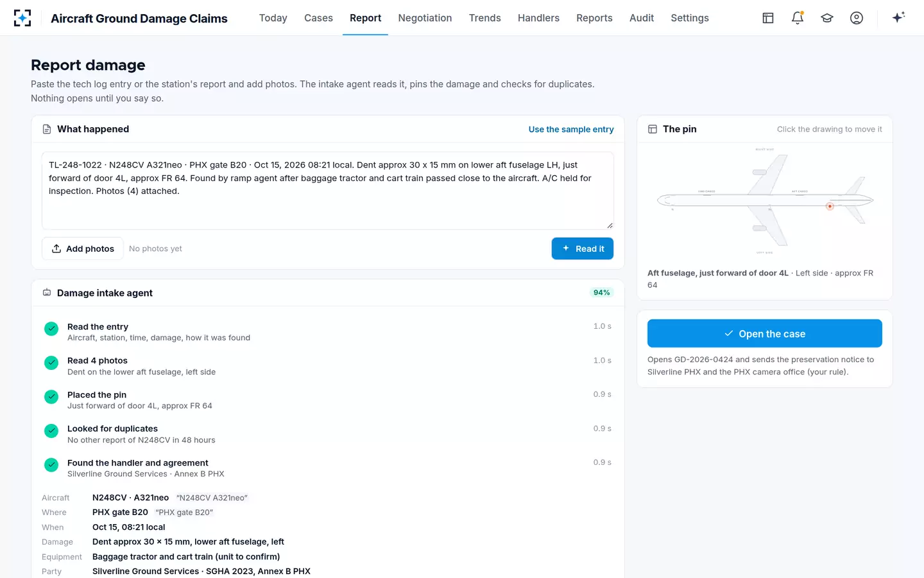Click into the tech log entry text area

pyautogui.click(x=328, y=191)
